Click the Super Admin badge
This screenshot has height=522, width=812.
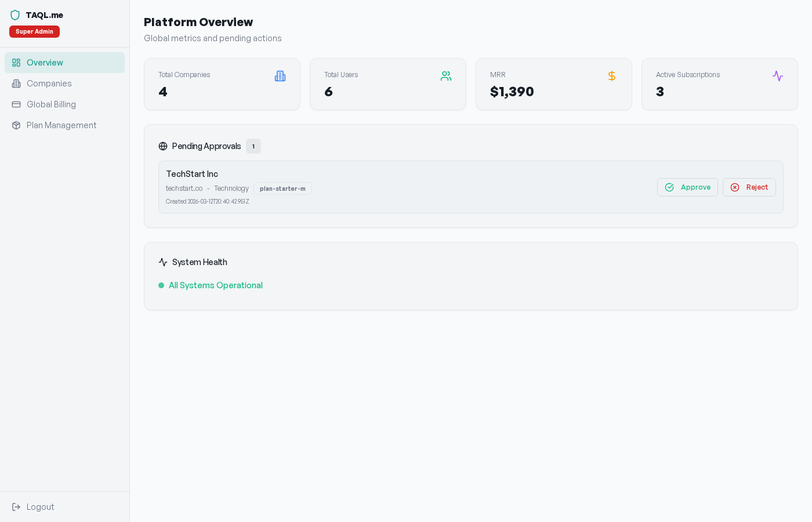click(x=34, y=31)
